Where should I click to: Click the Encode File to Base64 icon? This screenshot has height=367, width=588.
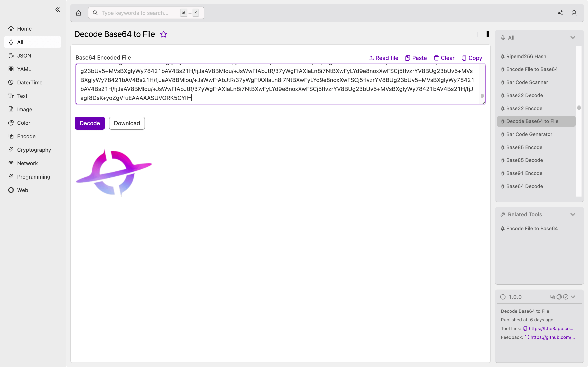[502, 69]
